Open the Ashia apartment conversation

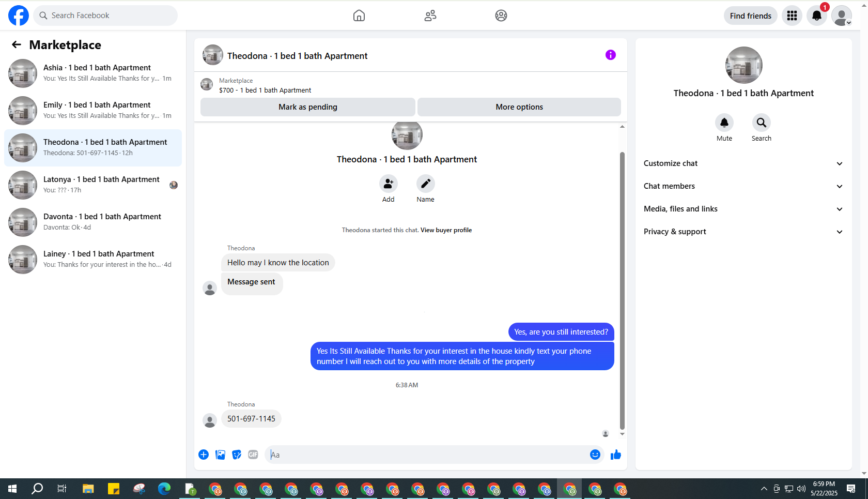(x=93, y=73)
